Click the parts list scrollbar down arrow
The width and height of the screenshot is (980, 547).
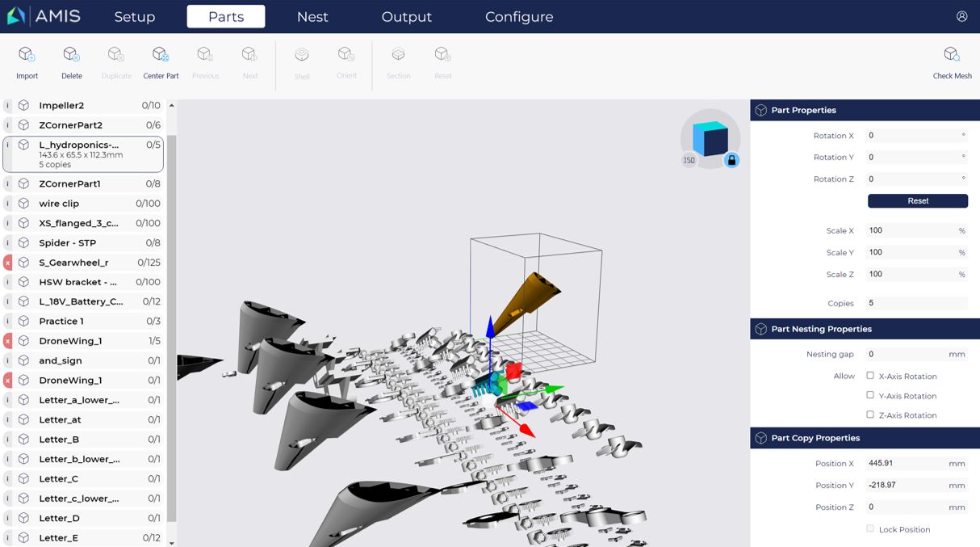(171, 543)
